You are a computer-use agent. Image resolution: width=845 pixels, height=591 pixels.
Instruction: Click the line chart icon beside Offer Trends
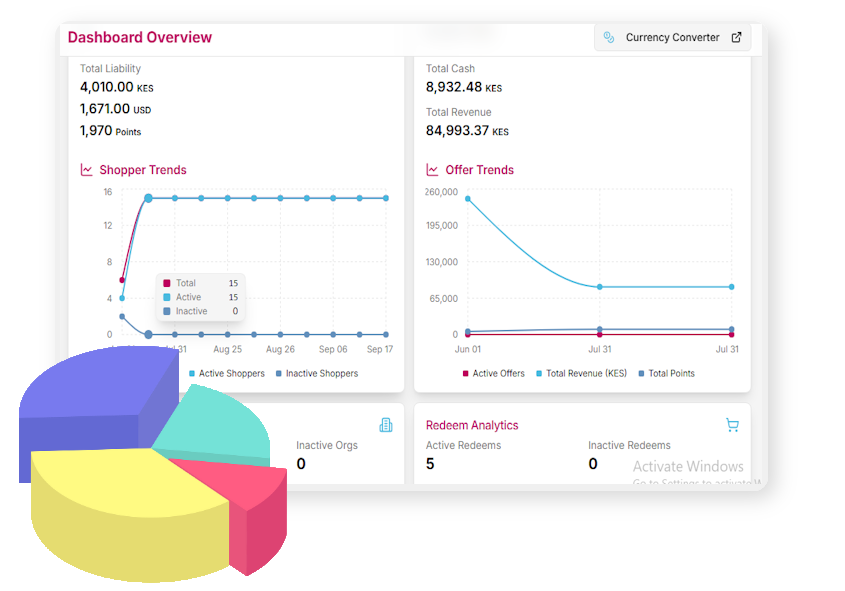433,170
